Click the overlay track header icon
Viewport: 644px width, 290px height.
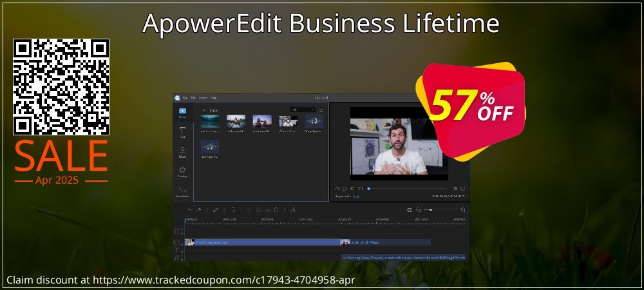coord(177,231)
